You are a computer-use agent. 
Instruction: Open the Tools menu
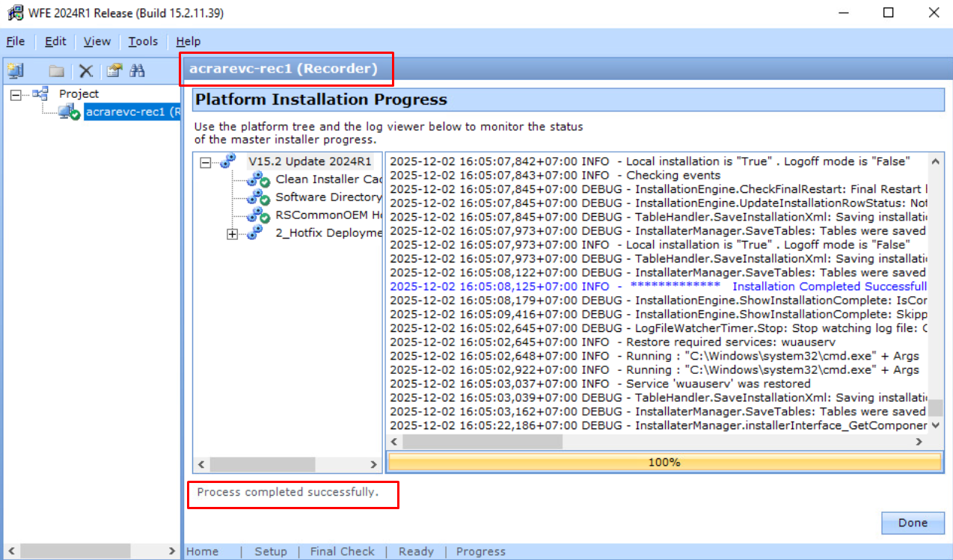tap(142, 41)
